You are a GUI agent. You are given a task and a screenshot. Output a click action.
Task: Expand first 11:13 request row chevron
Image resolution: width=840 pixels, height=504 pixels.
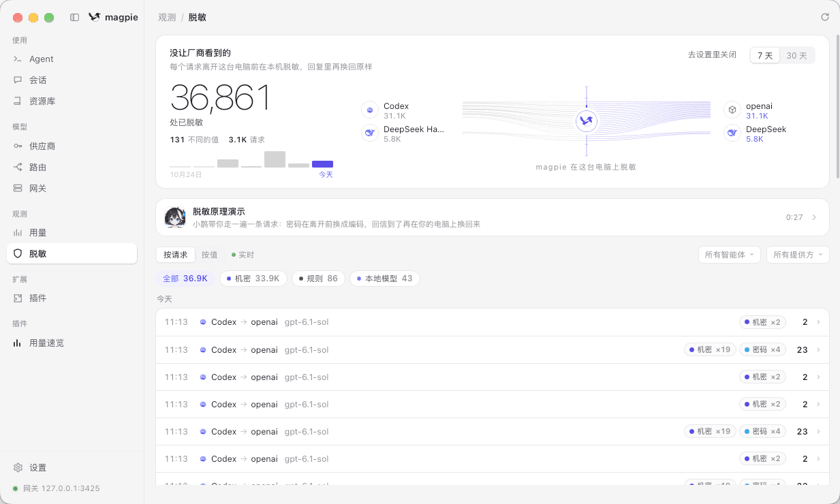(x=818, y=322)
